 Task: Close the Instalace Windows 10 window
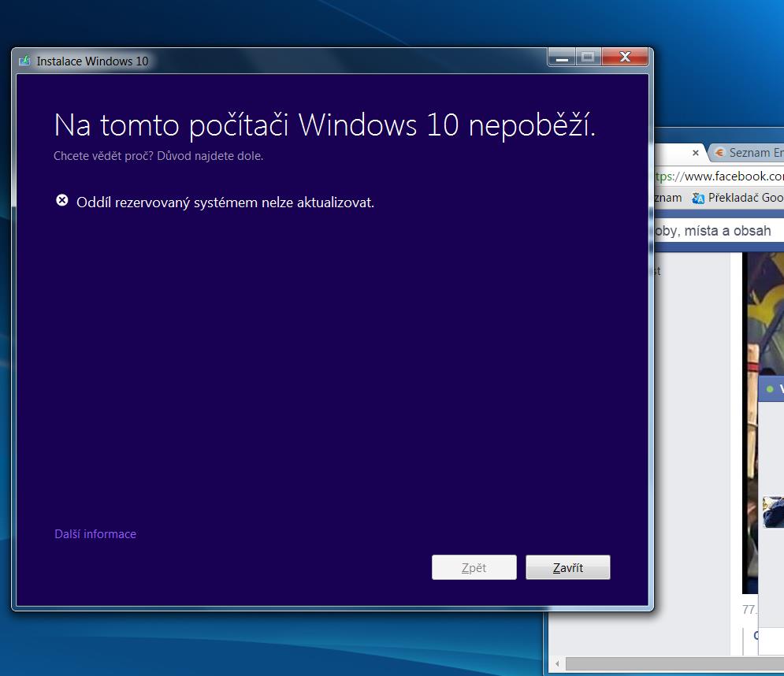tap(625, 57)
